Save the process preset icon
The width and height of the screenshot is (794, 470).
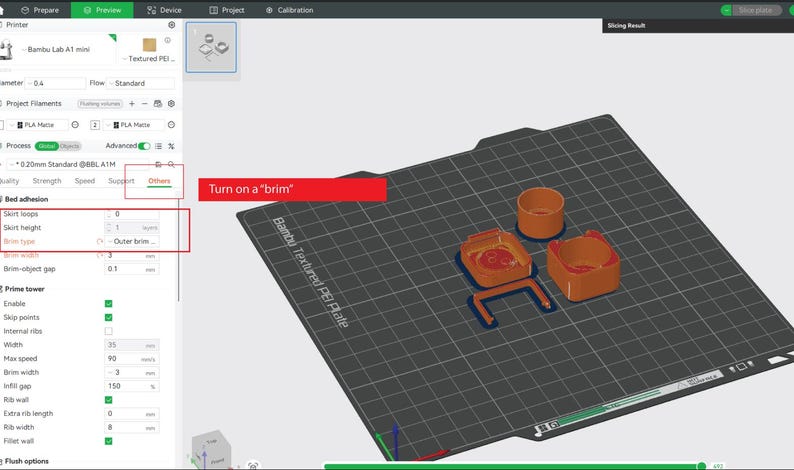point(158,164)
